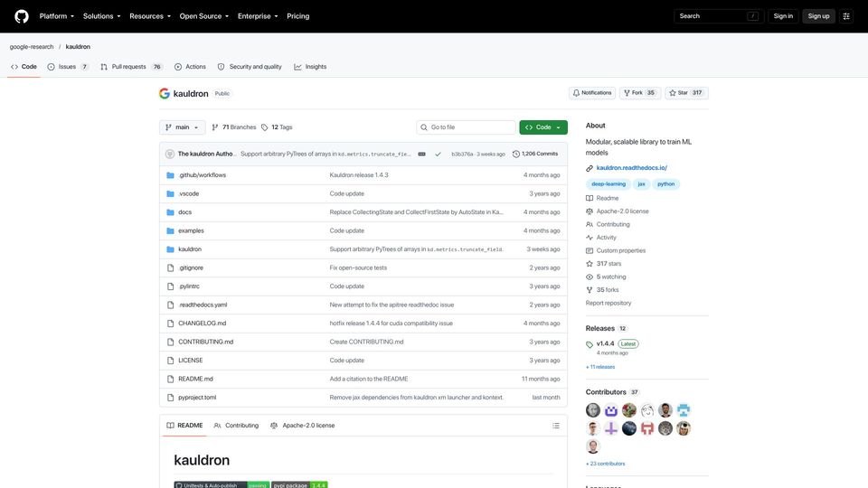The height and width of the screenshot is (488, 868).
Task: Click the green check status icon on the latest commit
Action: [438, 154]
